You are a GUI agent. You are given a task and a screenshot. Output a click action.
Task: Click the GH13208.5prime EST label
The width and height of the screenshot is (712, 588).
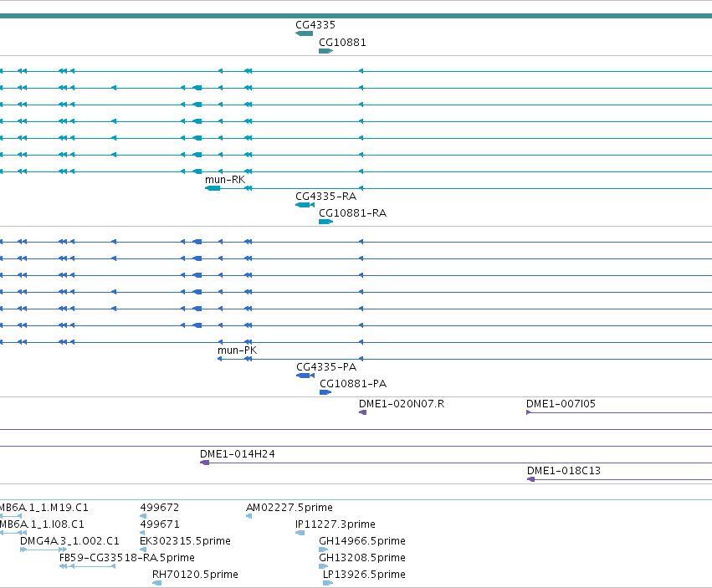click(x=362, y=558)
